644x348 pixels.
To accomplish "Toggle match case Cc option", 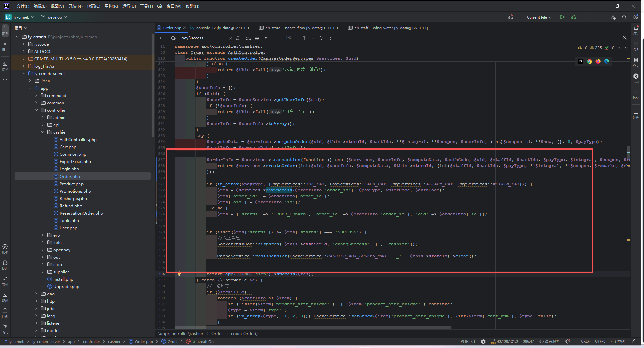I will coord(248,38).
